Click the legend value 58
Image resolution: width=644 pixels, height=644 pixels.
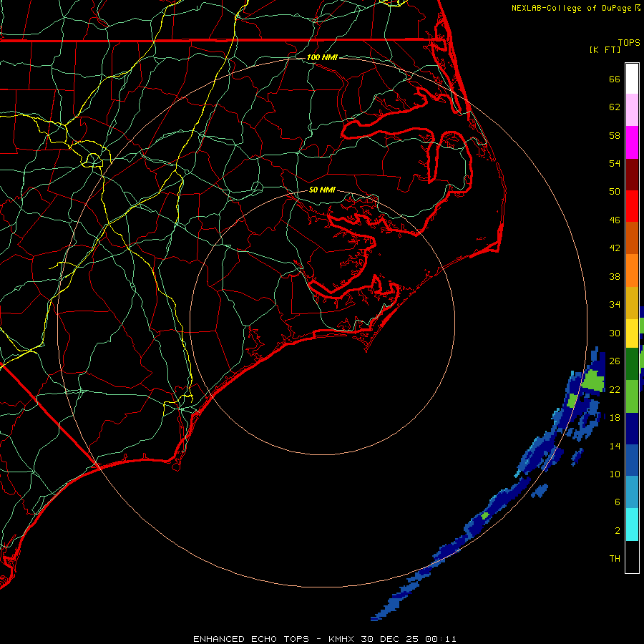[615, 135]
